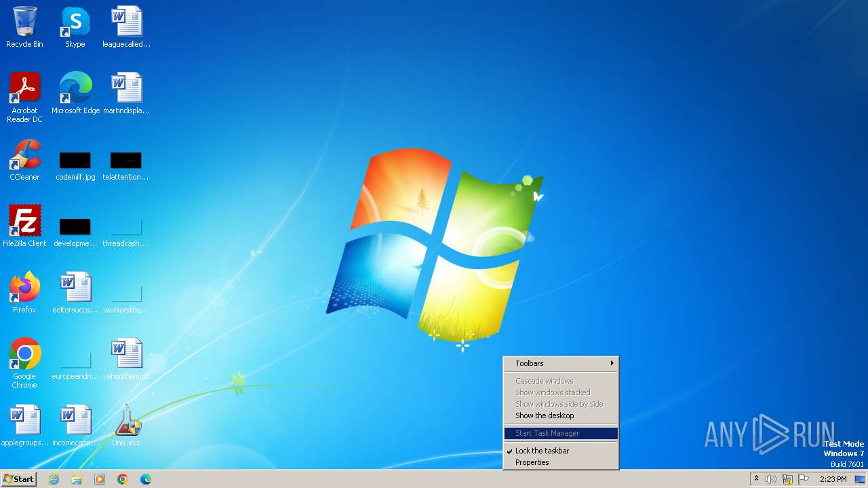The width and height of the screenshot is (868, 488).
Task: Toggle Lock the taskbar option
Action: (x=561, y=451)
